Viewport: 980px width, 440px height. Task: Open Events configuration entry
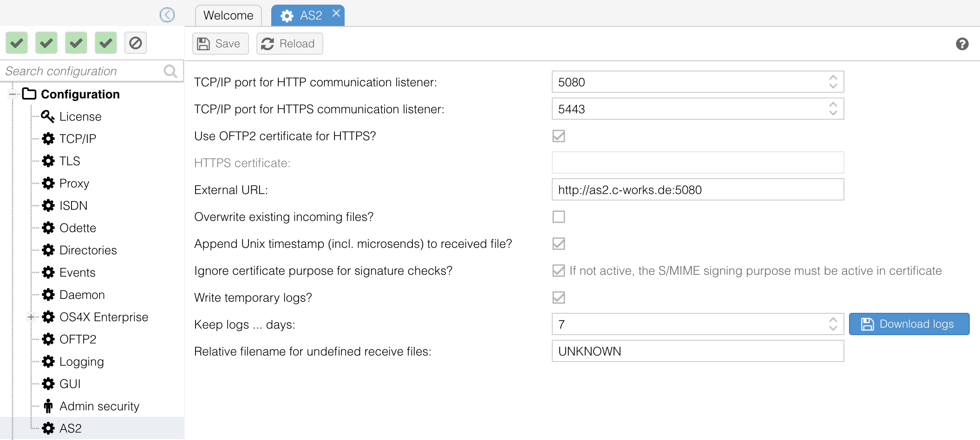point(78,272)
